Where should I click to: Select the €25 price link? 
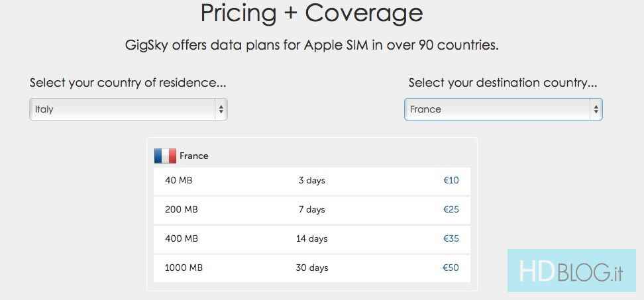pyautogui.click(x=451, y=209)
